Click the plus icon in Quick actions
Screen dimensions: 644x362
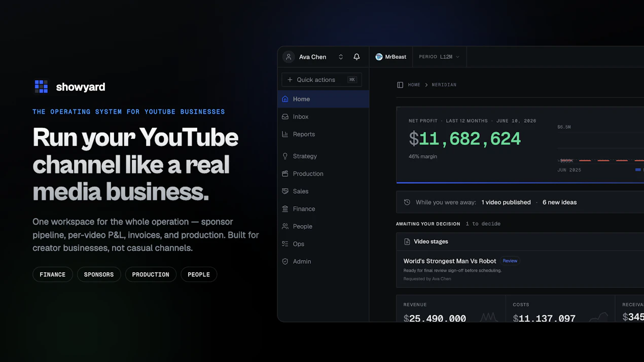(x=290, y=80)
